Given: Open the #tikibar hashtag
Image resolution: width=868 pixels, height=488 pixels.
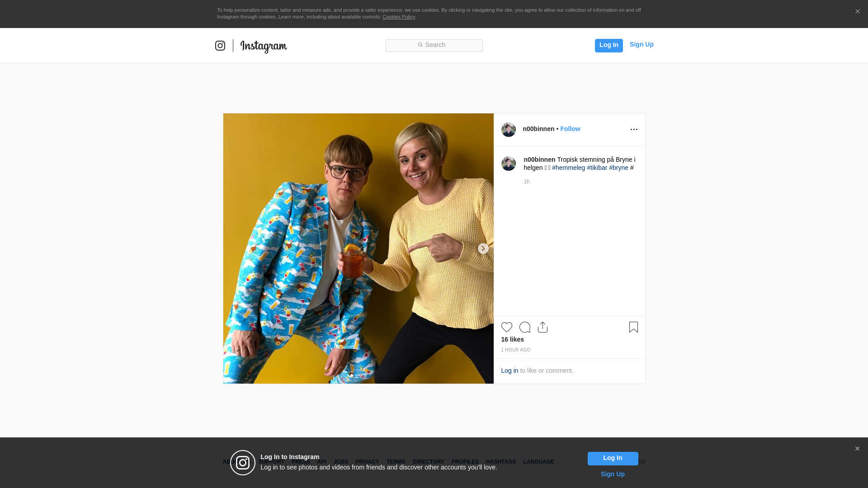Looking at the screenshot, I should pos(597,168).
